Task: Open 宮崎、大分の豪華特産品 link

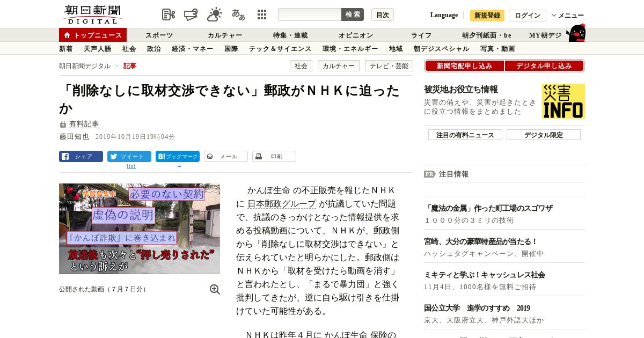Action: 481,241
